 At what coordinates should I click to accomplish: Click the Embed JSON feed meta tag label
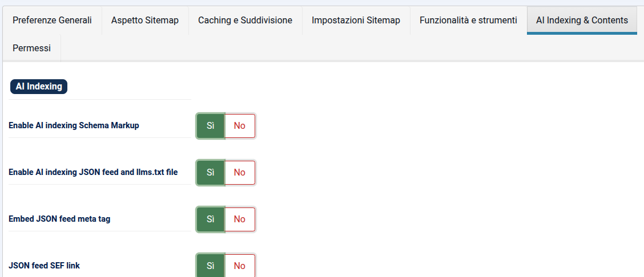(x=59, y=219)
